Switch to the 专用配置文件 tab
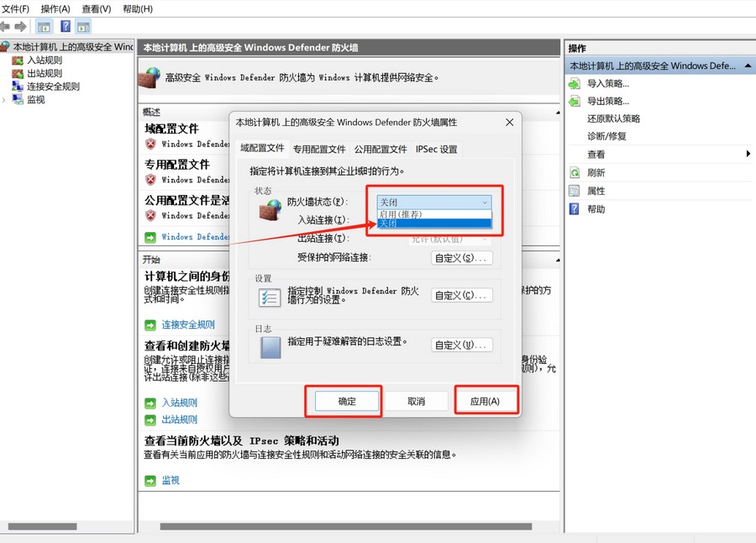The image size is (756, 543). [x=319, y=149]
